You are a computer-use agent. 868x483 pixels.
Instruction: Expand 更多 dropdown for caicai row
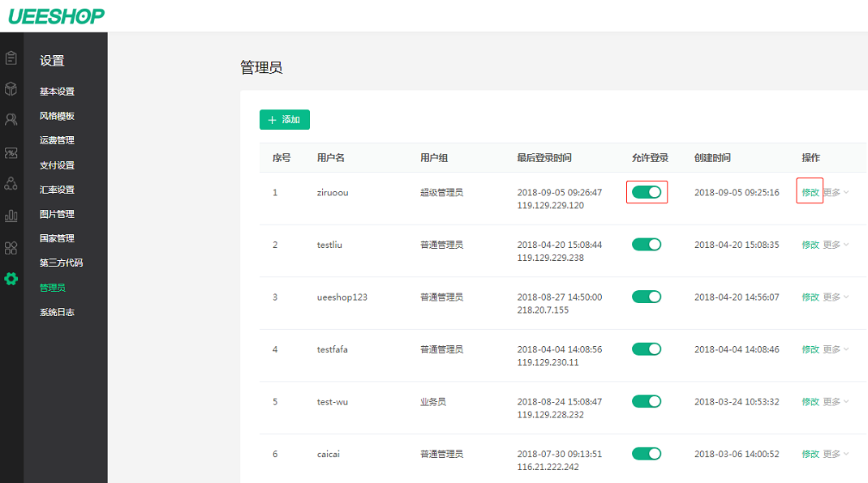click(x=836, y=454)
